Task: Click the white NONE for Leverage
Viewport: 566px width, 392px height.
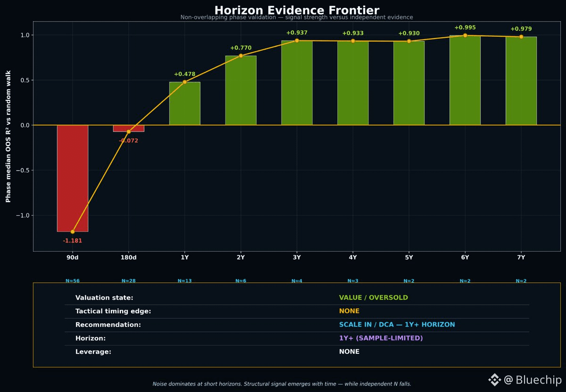Action: click(349, 351)
